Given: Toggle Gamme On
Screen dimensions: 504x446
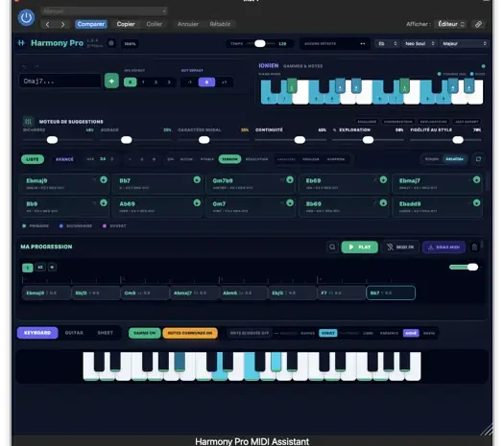Looking at the screenshot, I should 144,333.
